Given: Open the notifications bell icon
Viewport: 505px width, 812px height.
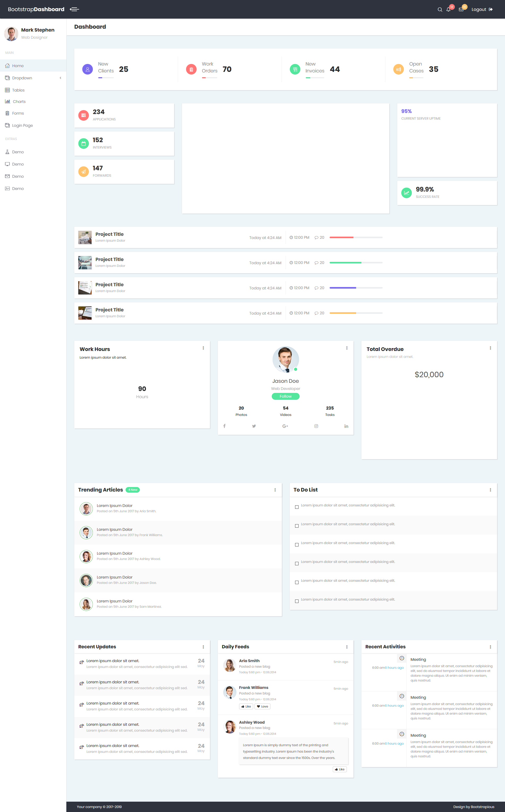Looking at the screenshot, I should 448,9.
